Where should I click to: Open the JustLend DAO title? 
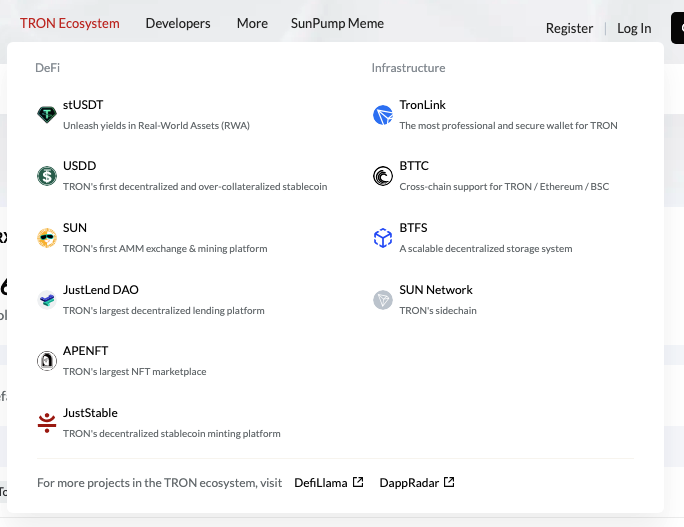(x=101, y=290)
